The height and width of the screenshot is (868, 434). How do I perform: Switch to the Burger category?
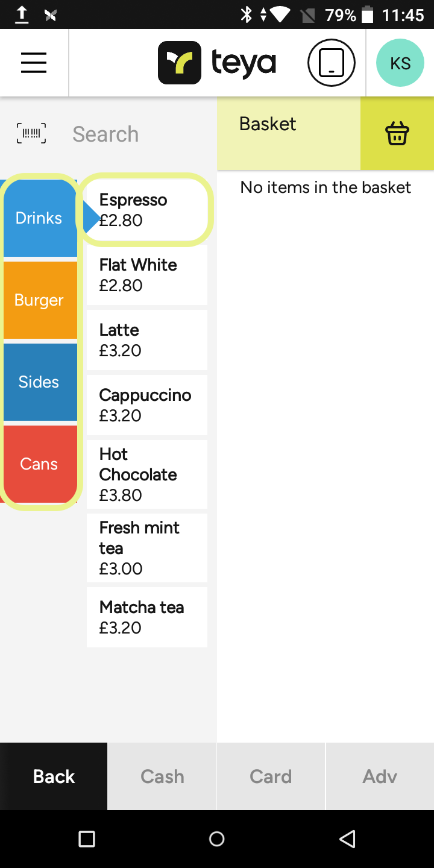point(39,300)
